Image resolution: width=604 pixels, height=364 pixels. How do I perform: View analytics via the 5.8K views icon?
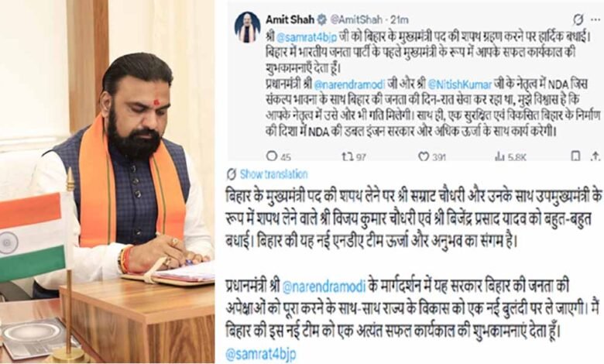[510, 156]
